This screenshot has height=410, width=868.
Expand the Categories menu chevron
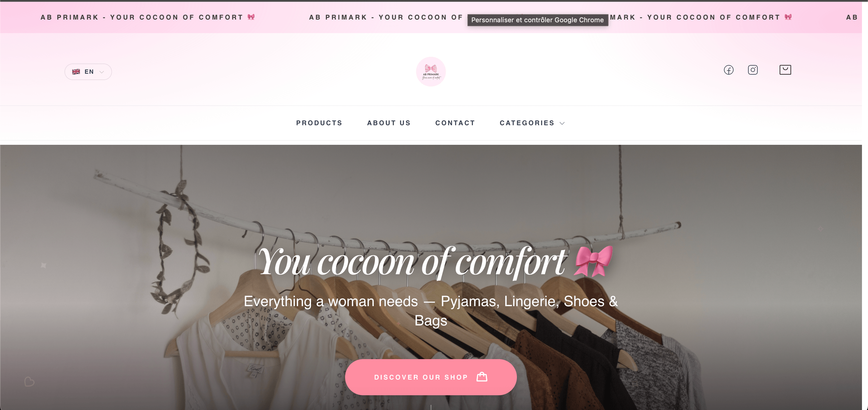(562, 123)
